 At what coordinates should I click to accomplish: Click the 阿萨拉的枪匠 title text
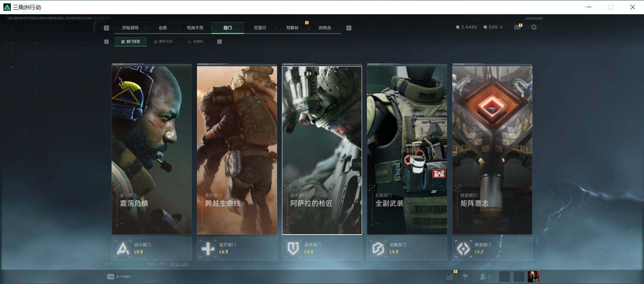(311, 204)
